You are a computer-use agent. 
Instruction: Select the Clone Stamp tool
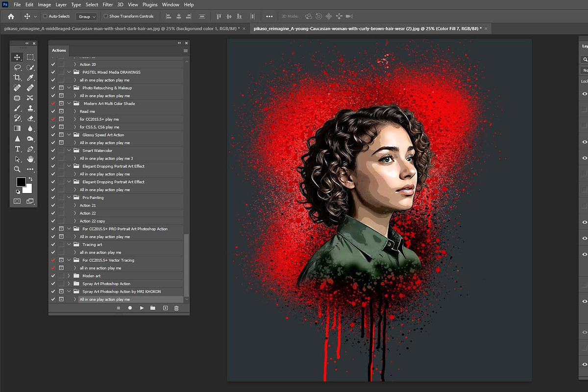(x=30, y=108)
